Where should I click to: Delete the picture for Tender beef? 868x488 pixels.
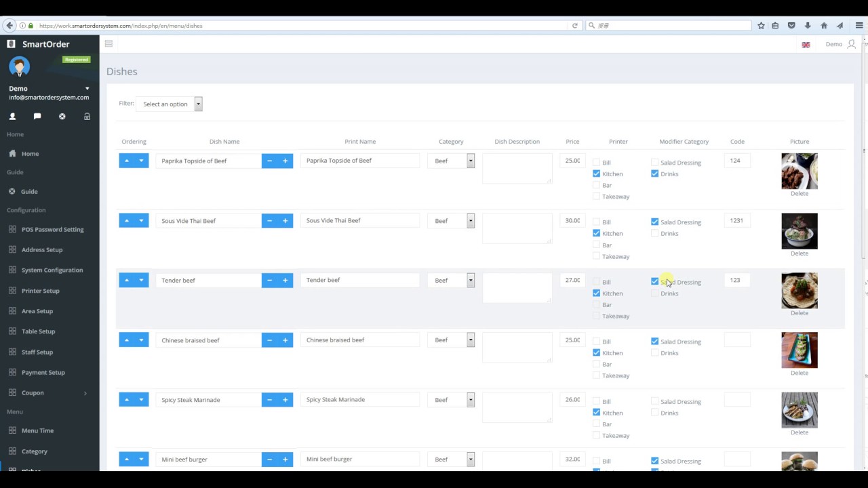click(x=800, y=312)
